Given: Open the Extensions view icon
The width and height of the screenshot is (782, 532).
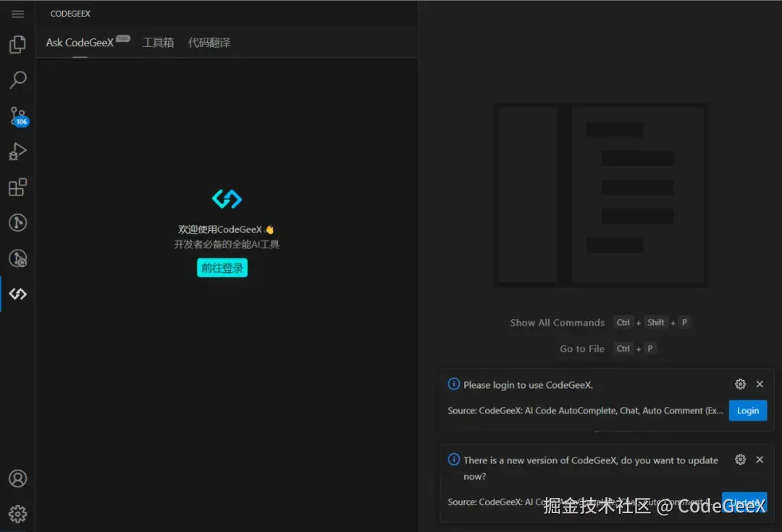Looking at the screenshot, I should coord(17,187).
